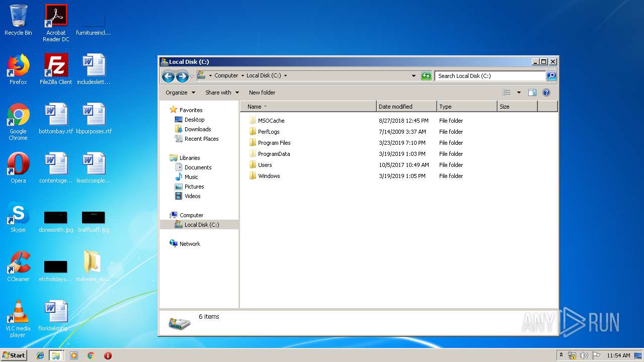The width and height of the screenshot is (644, 362).
Task: Open the Organize menu
Action: tap(180, 93)
